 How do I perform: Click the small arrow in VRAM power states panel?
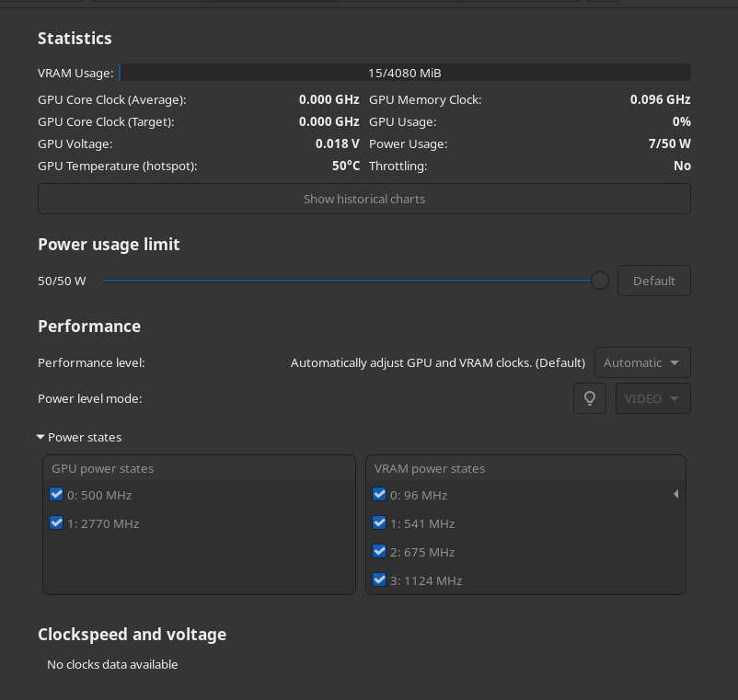coord(676,494)
